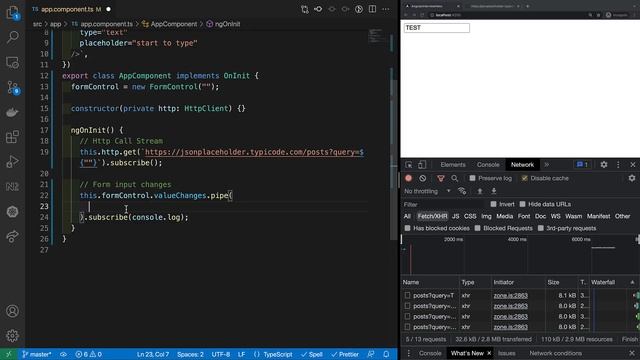Select the Network tab in DevTools
Screen dimensions: 640x360
522,165
